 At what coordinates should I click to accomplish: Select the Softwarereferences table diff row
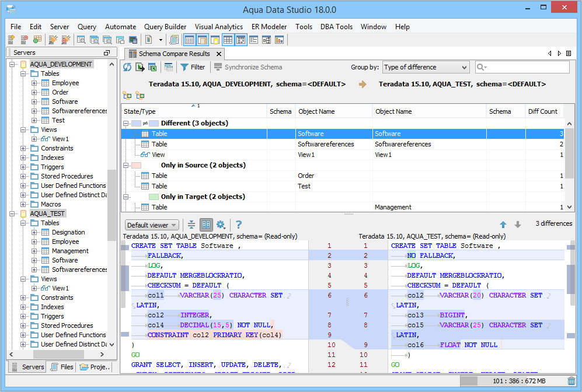342,144
